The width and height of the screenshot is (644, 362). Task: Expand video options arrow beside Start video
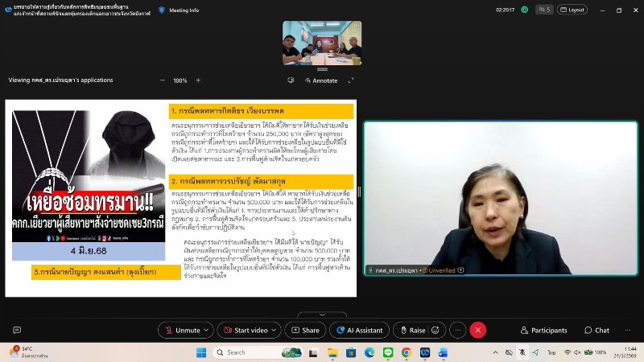[277, 331]
